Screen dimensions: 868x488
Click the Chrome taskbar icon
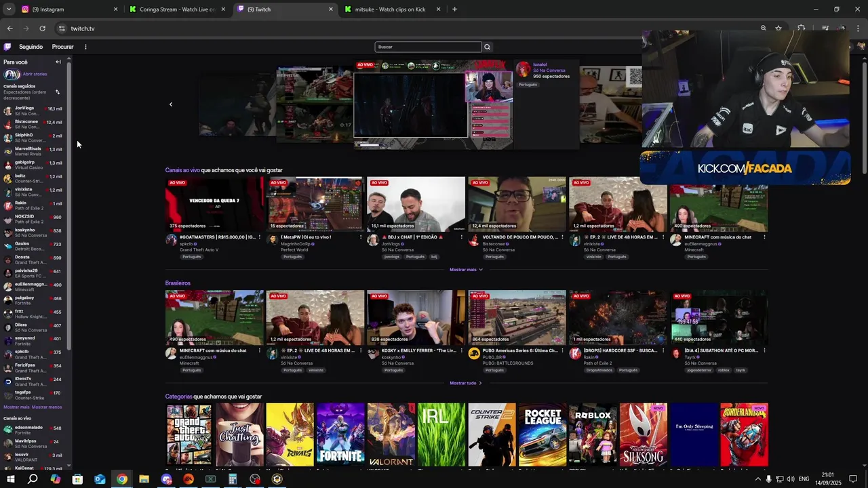click(x=121, y=479)
